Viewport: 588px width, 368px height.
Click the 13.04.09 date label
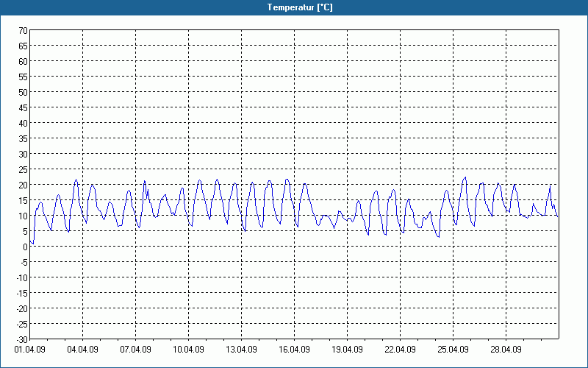click(242, 350)
